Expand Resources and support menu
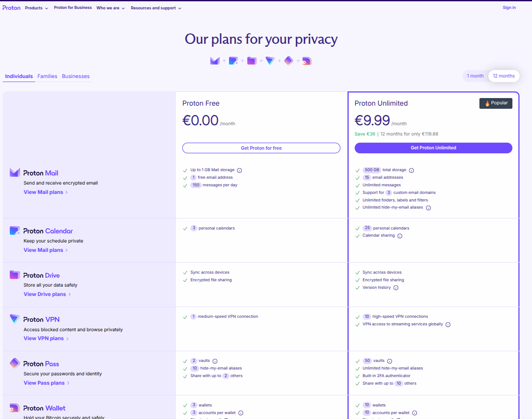Image resolution: width=532 pixels, height=419 pixels. [156, 8]
